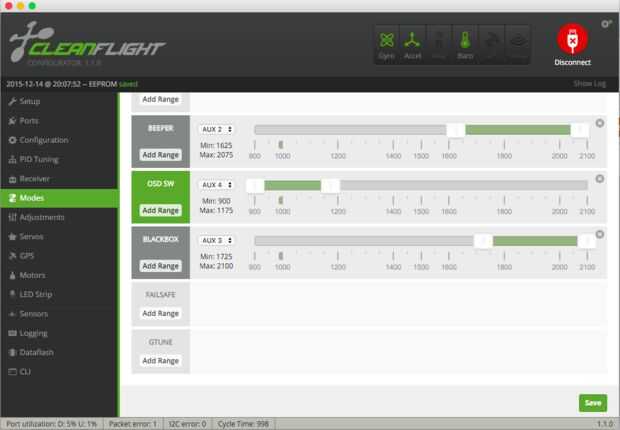Image resolution: width=620 pixels, height=430 pixels.
Task: Open the Ports tab
Action: click(59, 121)
